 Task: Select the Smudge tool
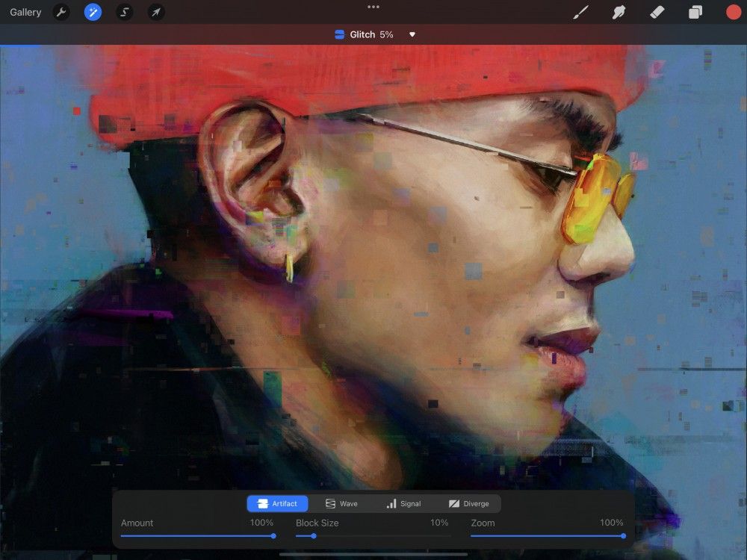point(619,12)
